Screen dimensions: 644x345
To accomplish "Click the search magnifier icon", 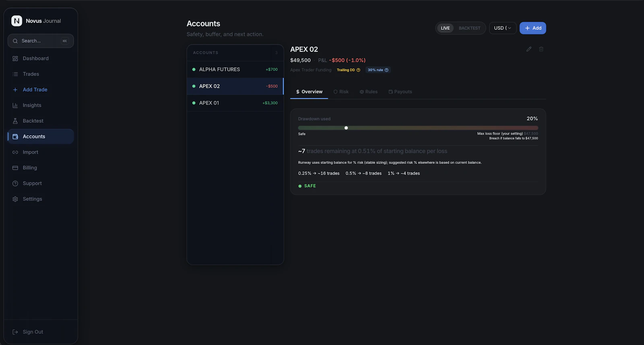I will point(15,41).
